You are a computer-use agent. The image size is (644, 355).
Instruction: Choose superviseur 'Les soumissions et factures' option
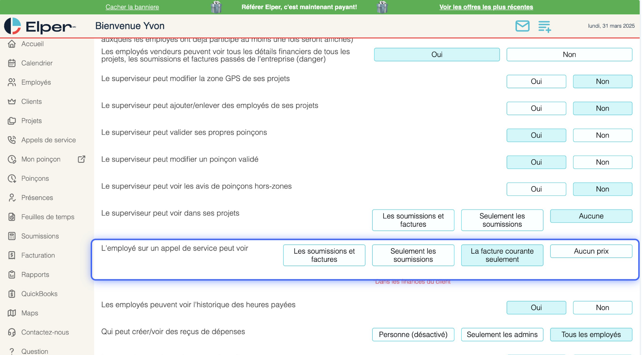coord(413,220)
